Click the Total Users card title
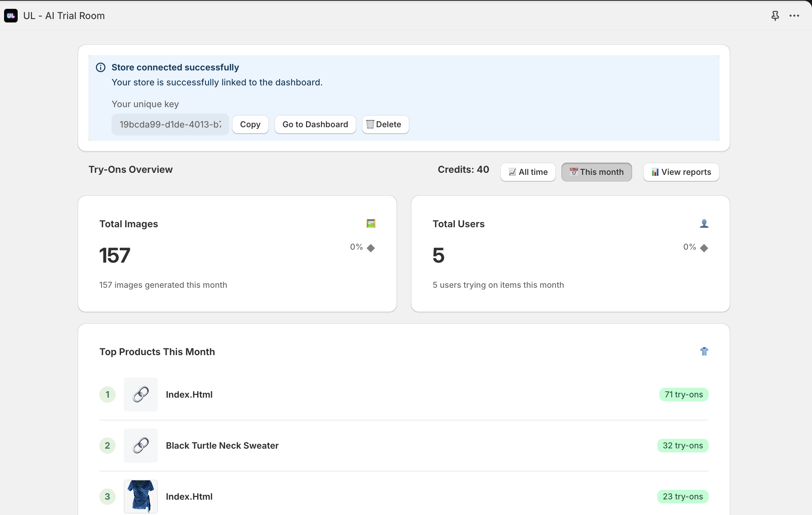Image resolution: width=812 pixels, height=515 pixels. click(458, 224)
